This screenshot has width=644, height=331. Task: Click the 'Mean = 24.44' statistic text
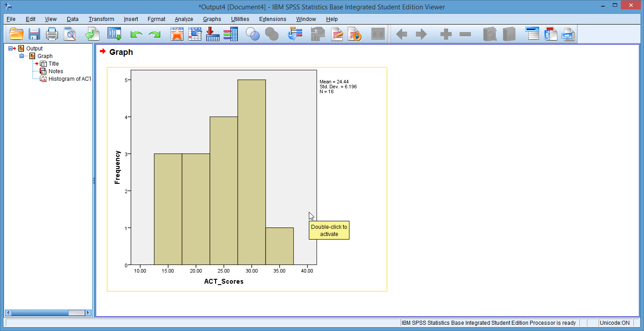click(x=334, y=82)
